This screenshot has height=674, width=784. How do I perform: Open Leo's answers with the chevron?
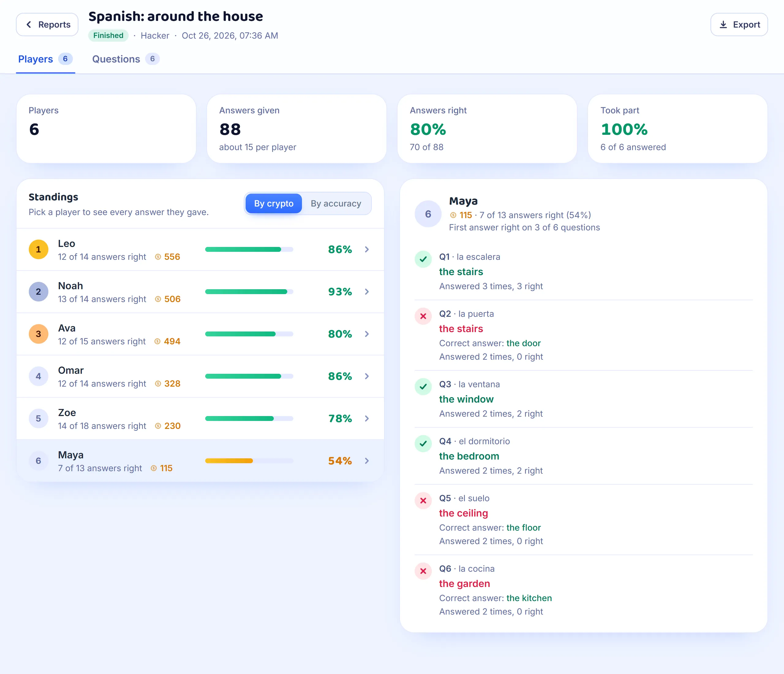(x=367, y=249)
